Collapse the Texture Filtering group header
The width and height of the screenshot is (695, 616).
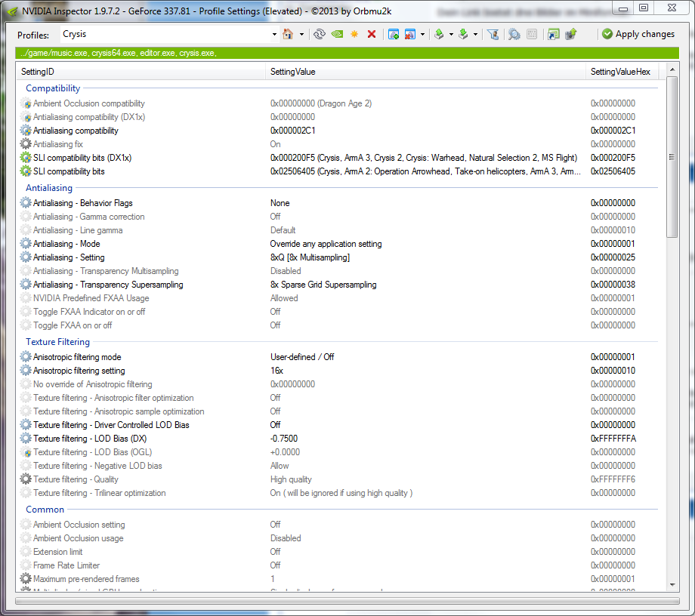tap(57, 342)
